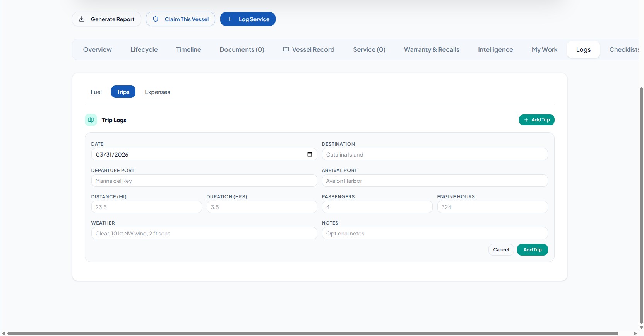Click the book icon beside Vessel Record

point(286,49)
